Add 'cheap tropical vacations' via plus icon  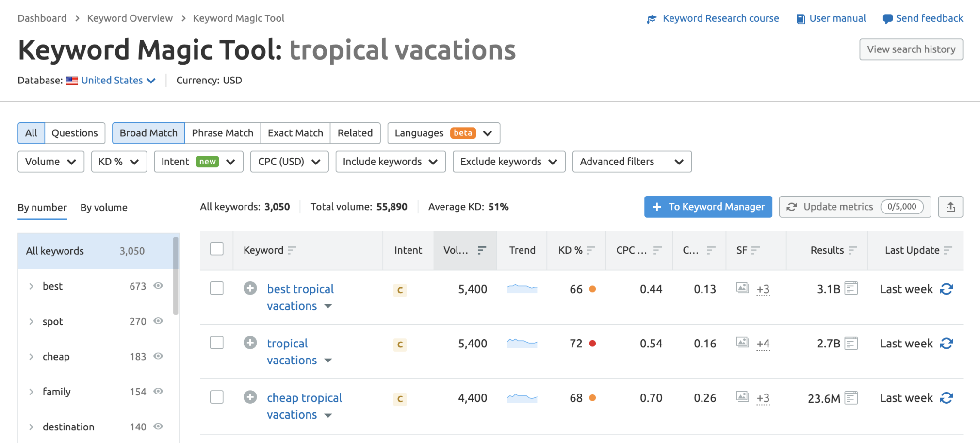pos(250,397)
